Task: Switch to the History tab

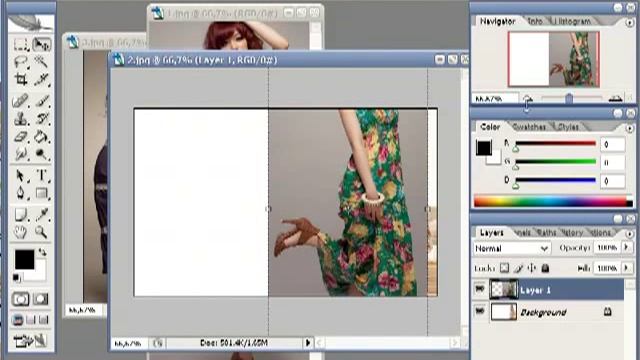Action: (572, 233)
